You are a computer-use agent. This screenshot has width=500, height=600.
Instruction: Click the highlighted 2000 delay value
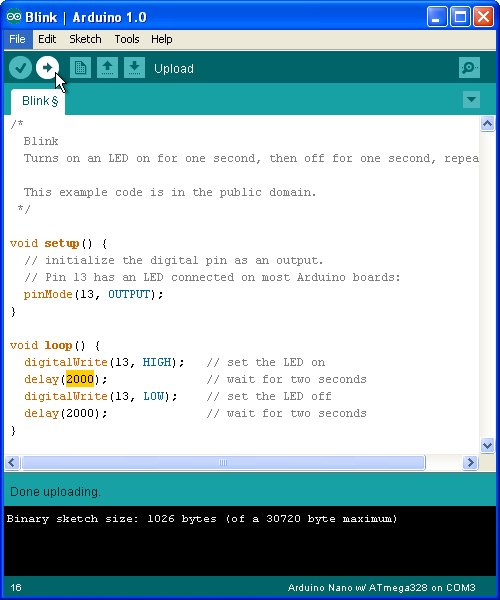pos(80,379)
